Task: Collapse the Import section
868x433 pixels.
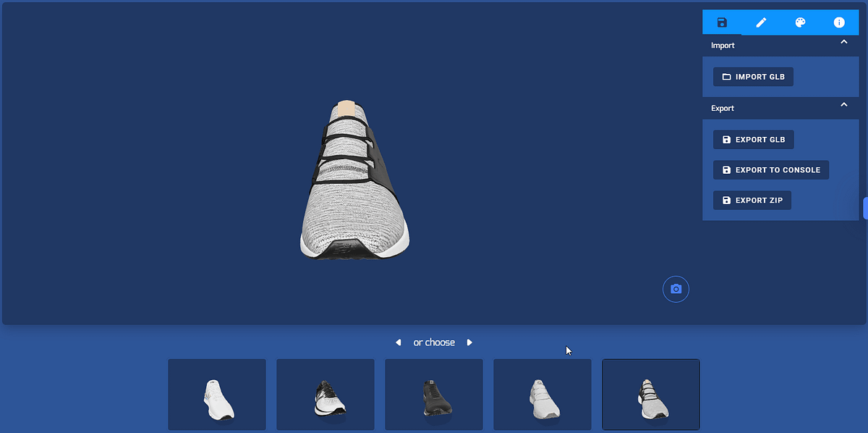Action: click(x=843, y=42)
